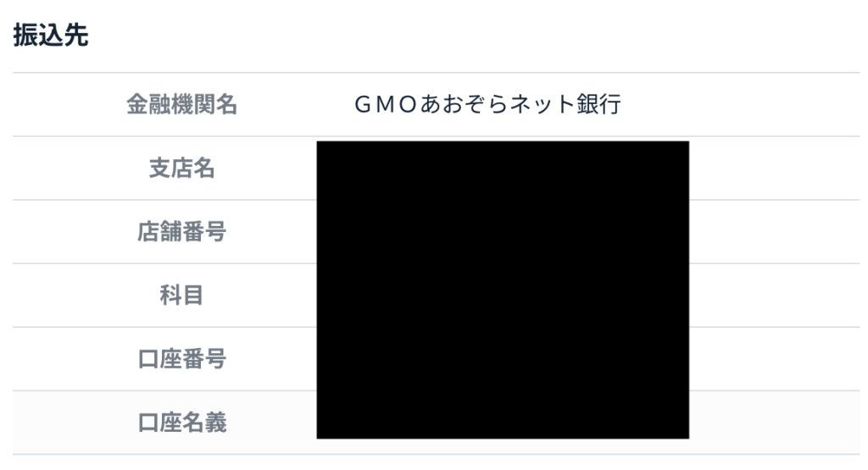
Task: Select the 口座名義 row label
Action: click(181, 423)
